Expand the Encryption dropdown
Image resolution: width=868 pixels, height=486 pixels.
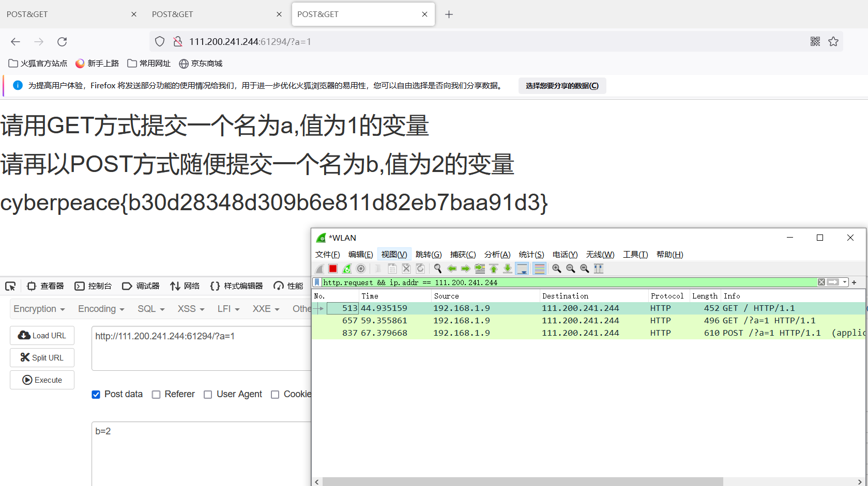(39, 309)
